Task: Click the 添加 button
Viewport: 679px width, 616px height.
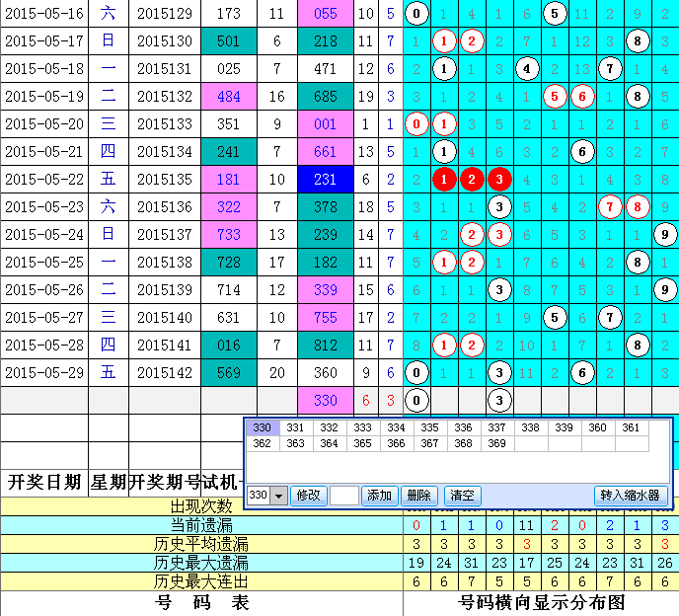Action: pyautogui.click(x=380, y=496)
